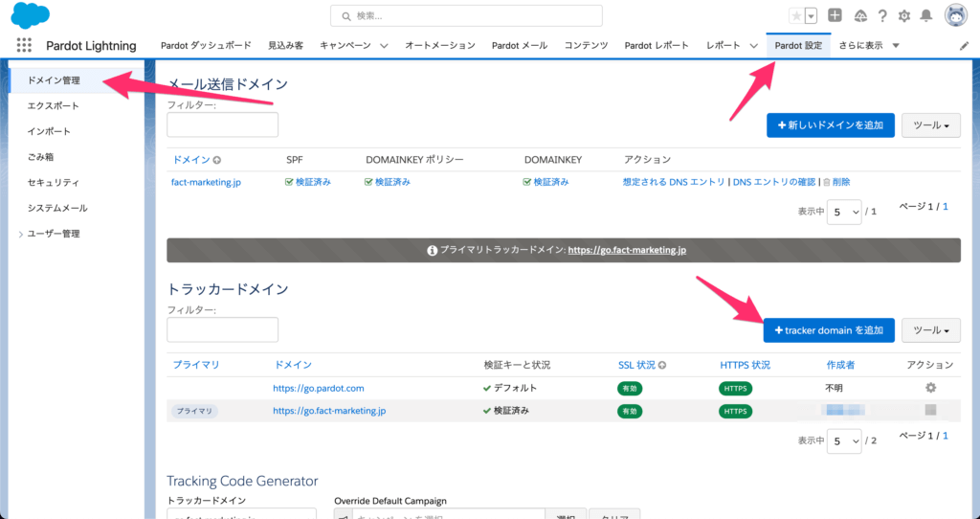Click the Salesforce cloud logo

point(30,15)
